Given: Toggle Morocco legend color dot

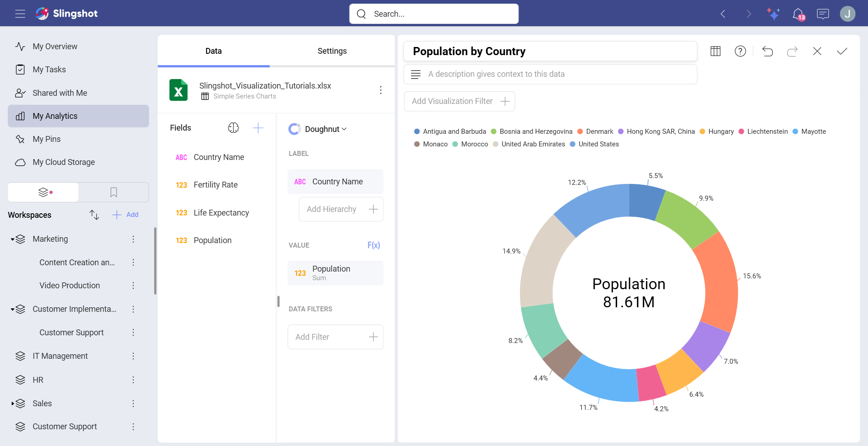Looking at the screenshot, I should (455, 144).
